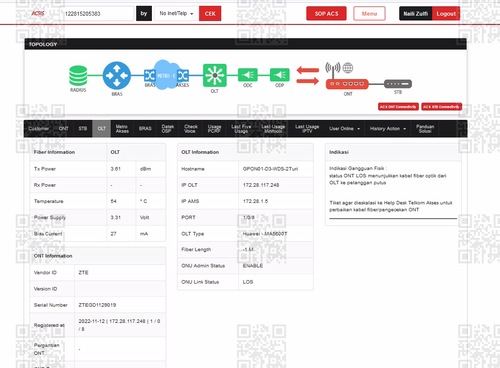
Task: Click the green OLT node icon
Action: [215, 75]
